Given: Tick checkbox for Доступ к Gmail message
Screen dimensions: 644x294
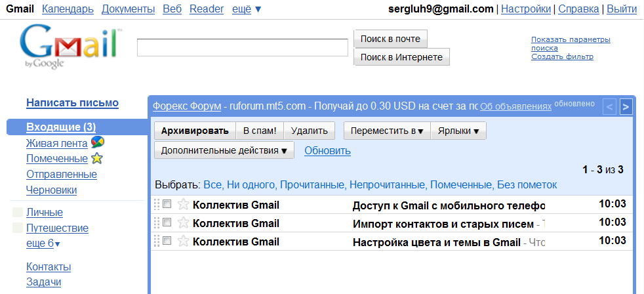Looking at the screenshot, I should (x=167, y=204).
